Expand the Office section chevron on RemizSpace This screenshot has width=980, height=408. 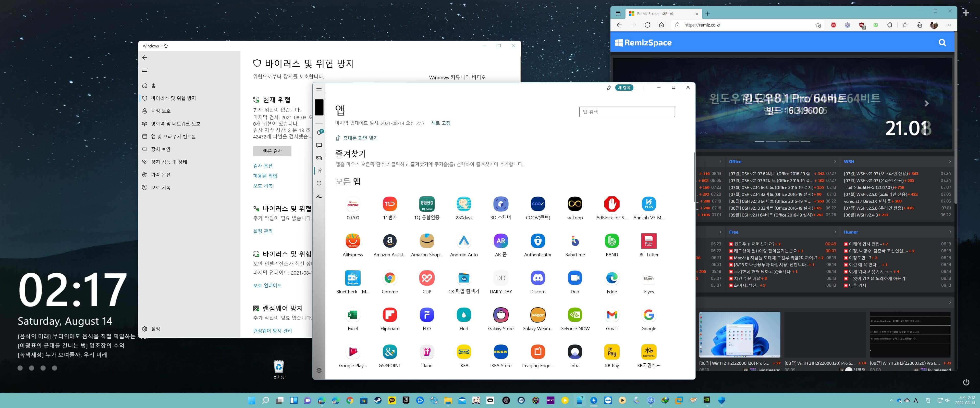click(835, 162)
